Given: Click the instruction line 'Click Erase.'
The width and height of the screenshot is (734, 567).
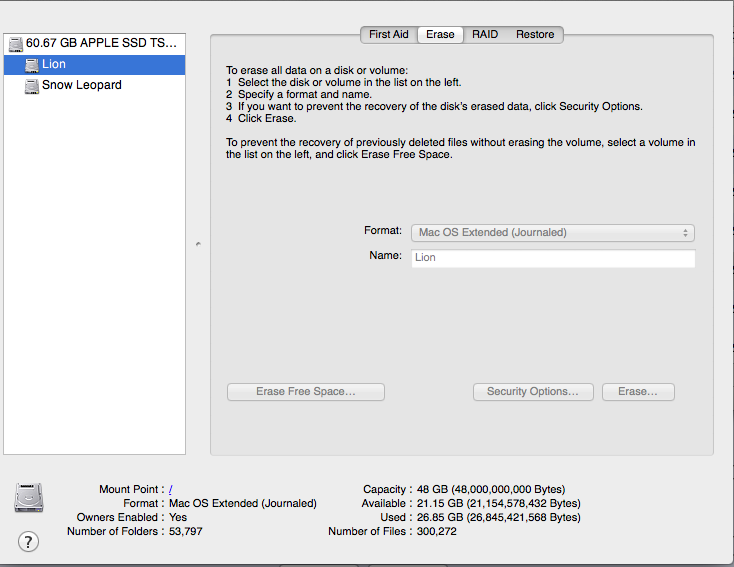Looking at the screenshot, I should [x=267, y=118].
